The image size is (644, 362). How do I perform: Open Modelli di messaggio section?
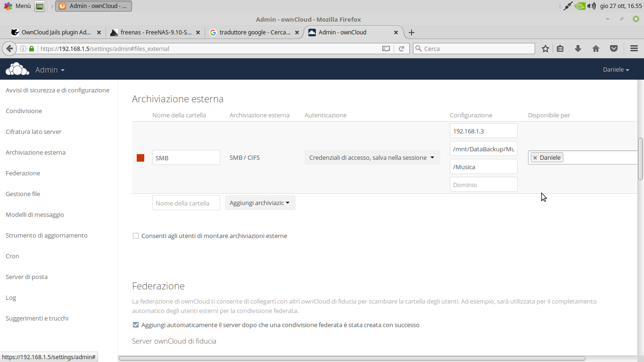[x=35, y=214]
